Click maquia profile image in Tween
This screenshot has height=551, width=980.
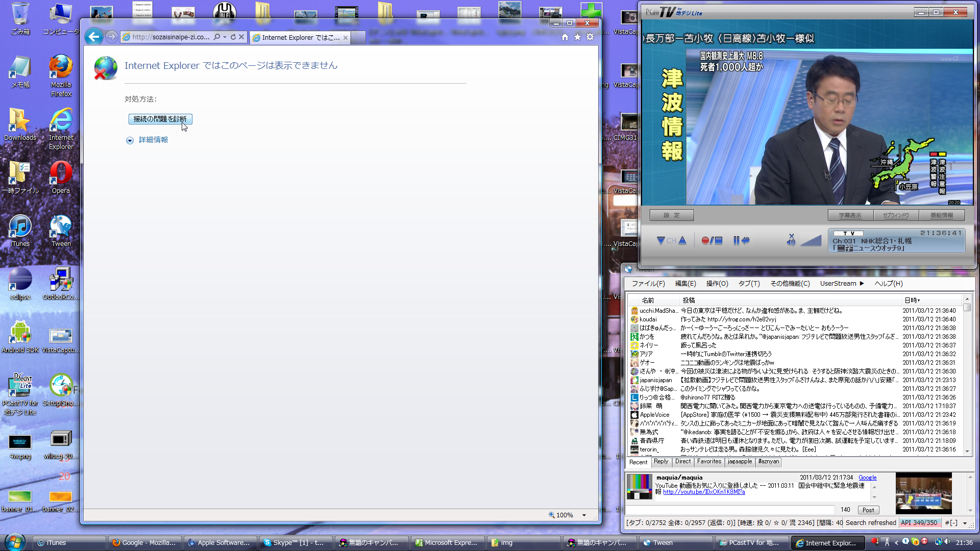(x=640, y=486)
